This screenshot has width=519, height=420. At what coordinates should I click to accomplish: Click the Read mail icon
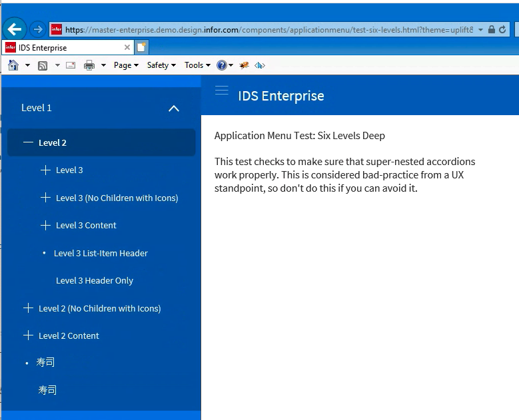pos(71,65)
